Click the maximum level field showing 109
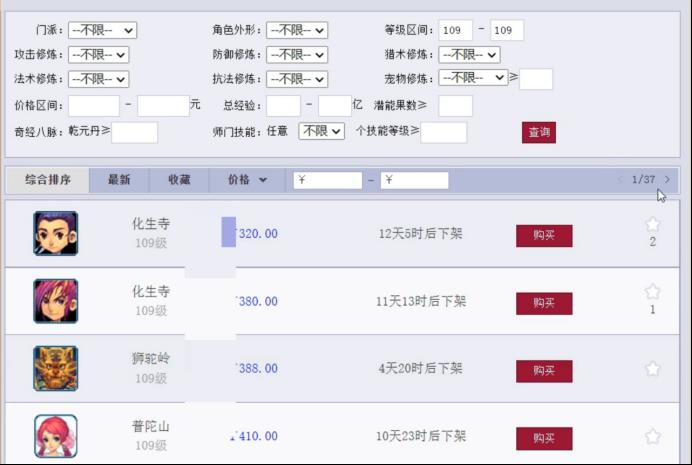This screenshot has width=692, height=465. tap(507, 30)
